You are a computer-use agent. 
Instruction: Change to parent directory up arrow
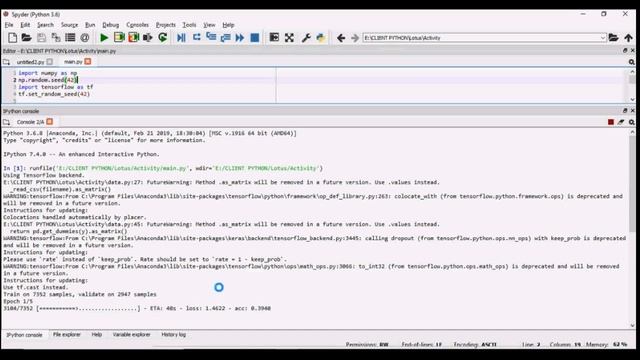[x=628, y=38]
